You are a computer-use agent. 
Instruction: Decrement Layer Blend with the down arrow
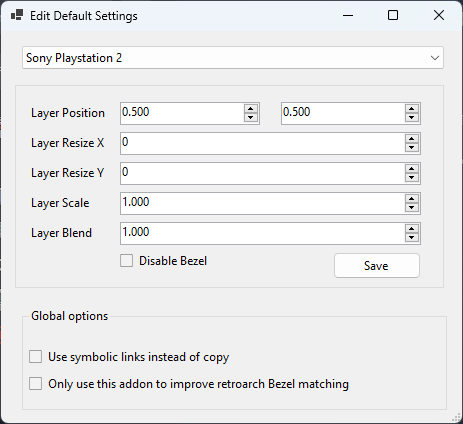click(x=412, y=238)
